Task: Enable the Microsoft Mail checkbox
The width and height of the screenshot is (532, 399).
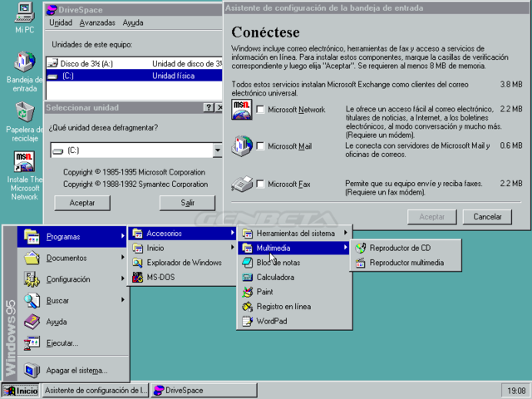Action: [260, 146]
